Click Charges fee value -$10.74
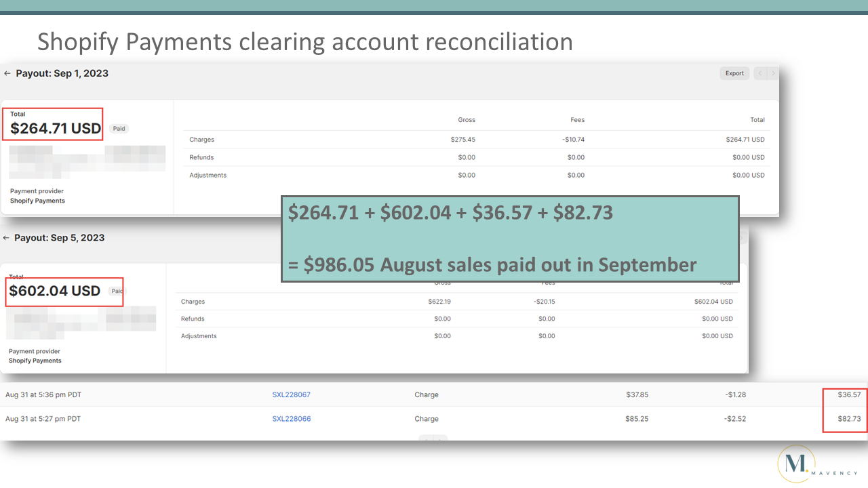 point(572,140)
